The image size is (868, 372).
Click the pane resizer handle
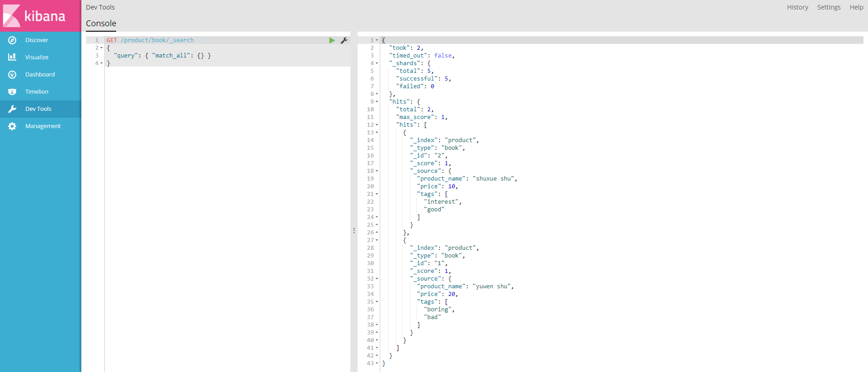point(354,231)
